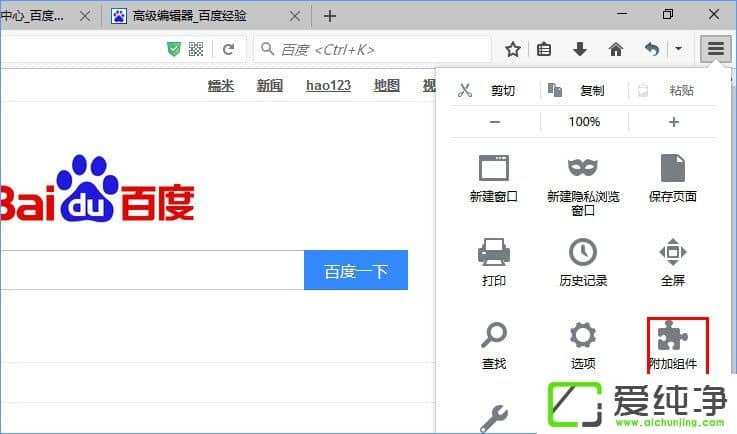Click the Home toolbar icon

[x=616, y=49]
